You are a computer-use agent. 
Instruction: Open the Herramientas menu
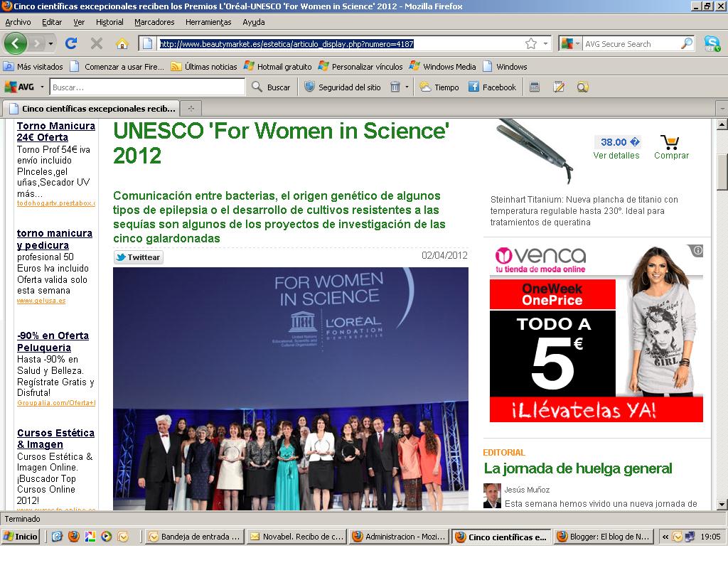[208, 22]
